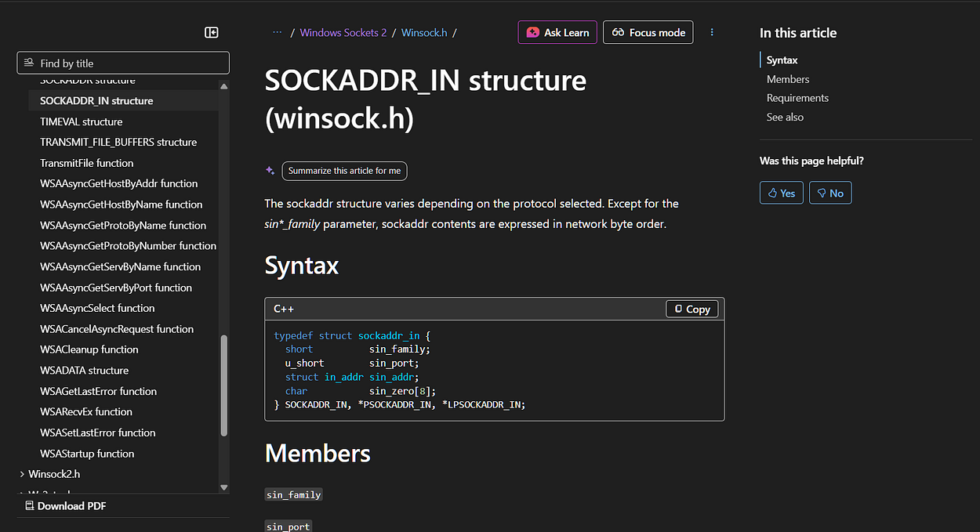
Task: Focus the Find by title field
Action: tap(123, 63)
